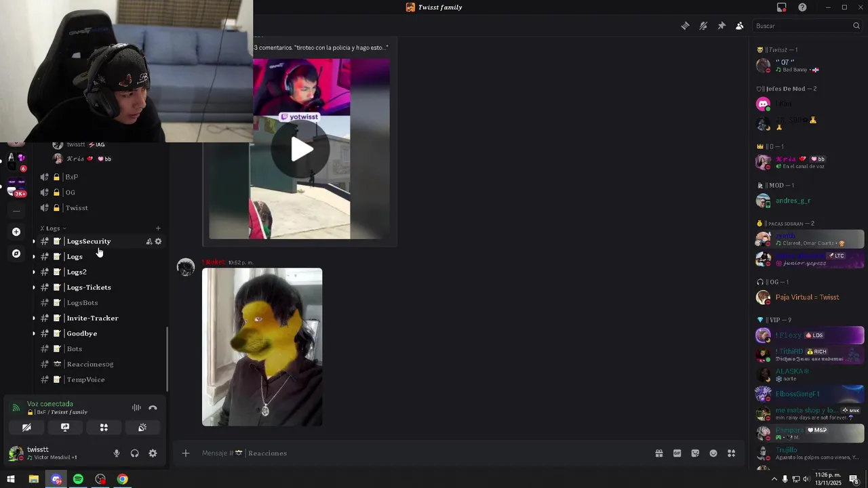This screenshot has width=868, height=488.
Task: Open member Paja Virtual = Twisst
Action: click(809, 297)
